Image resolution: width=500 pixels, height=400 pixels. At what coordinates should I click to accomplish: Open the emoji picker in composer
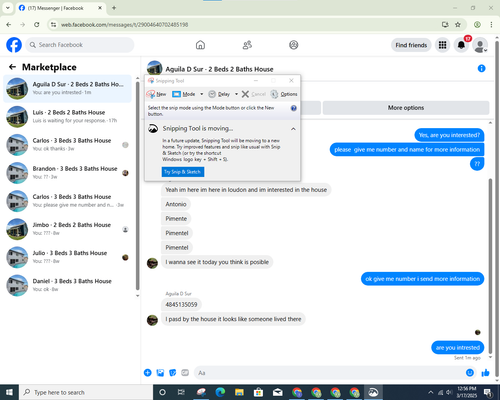pos(470,373)
